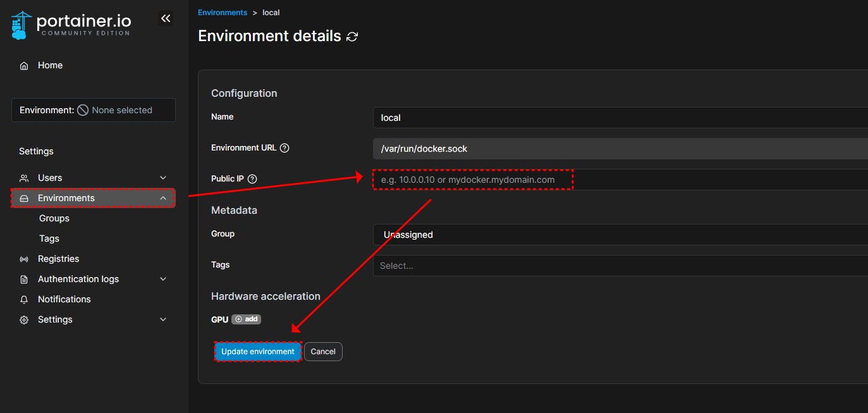This screenshot has height=413, width=868.
Task: Open help tooltip next to Environment URL
Action: pos(284,148)
